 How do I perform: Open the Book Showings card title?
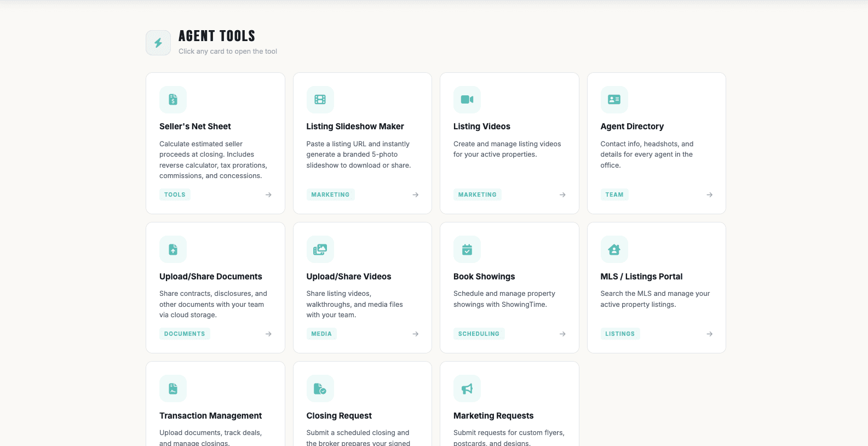pos(484,277)
